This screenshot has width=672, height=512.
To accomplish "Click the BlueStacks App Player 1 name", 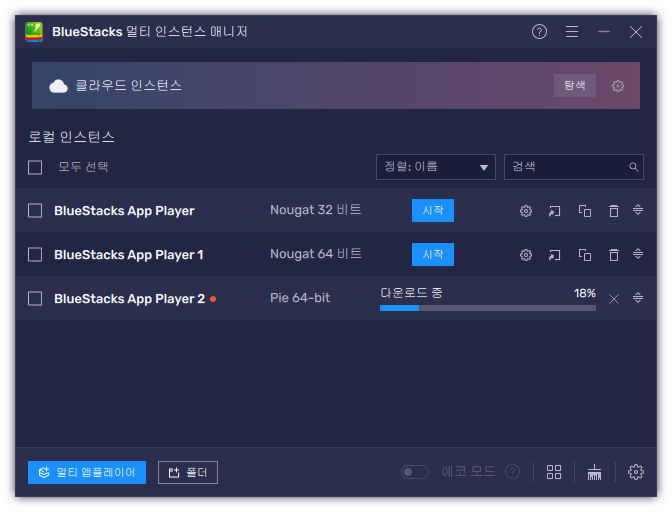I will point(129,255).
